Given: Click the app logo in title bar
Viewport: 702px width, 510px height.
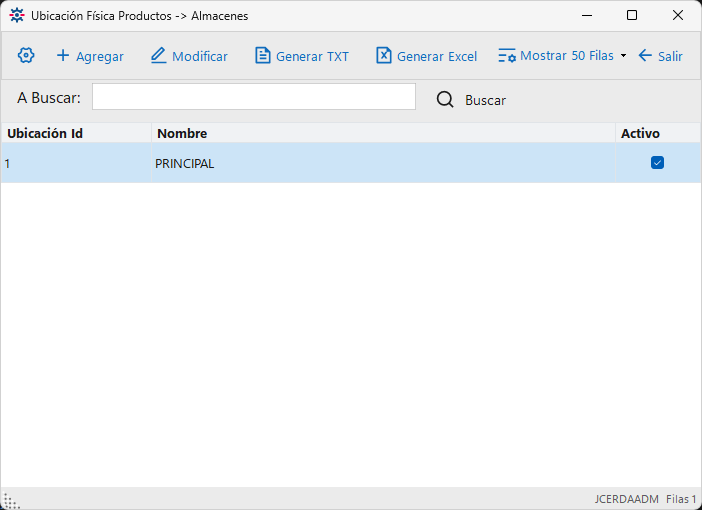Looking at the screenshot, I should click(17, 15).
